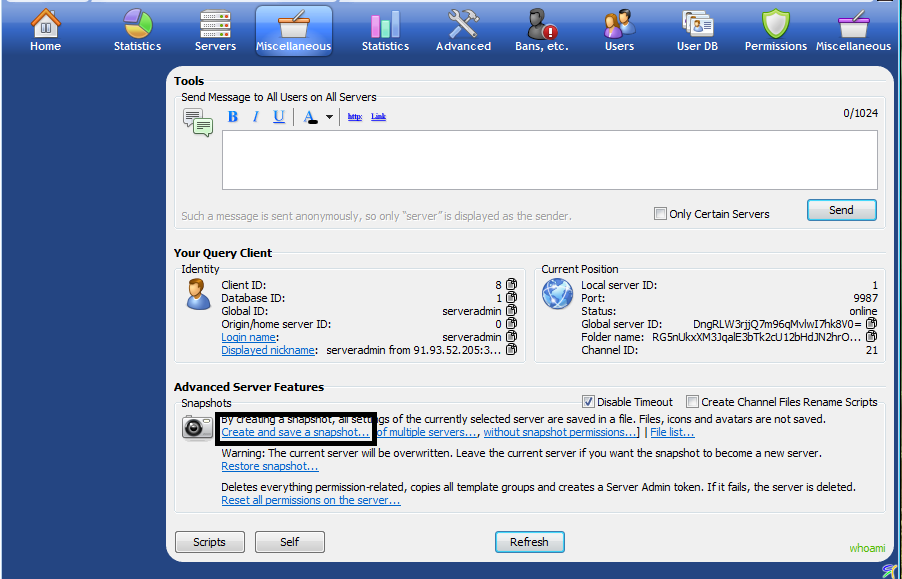Image resolution: width=902 pixels, height=579 pixels.
Task: Click the Refresh button
Action: tap(530, 542)
